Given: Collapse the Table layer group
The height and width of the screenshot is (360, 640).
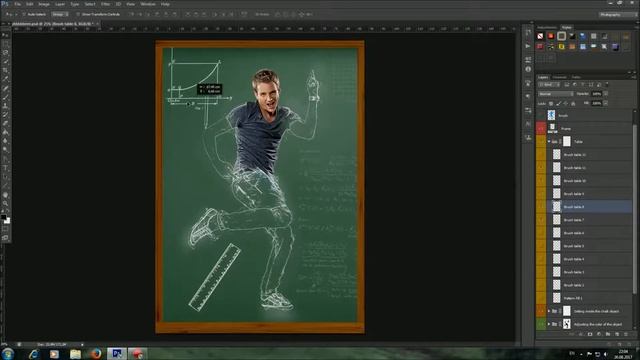Looking at the screenshot, I should tap(549, 142).
